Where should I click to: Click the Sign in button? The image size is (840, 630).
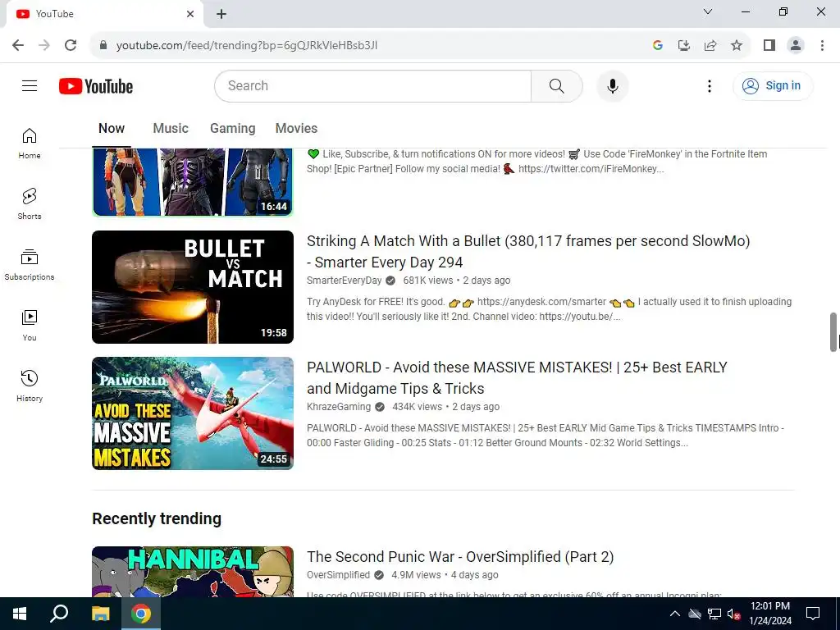click(773, 85)
